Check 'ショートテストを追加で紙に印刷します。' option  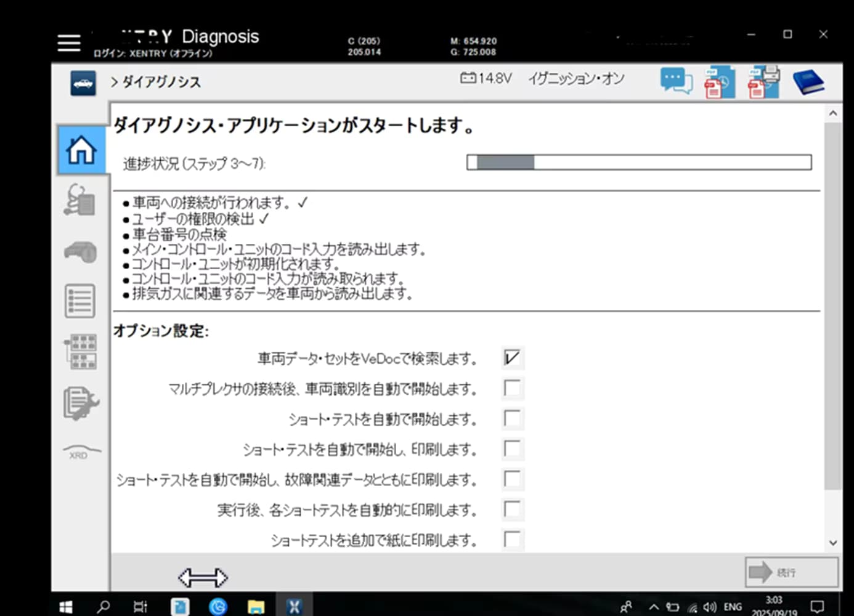coord(512,539)
